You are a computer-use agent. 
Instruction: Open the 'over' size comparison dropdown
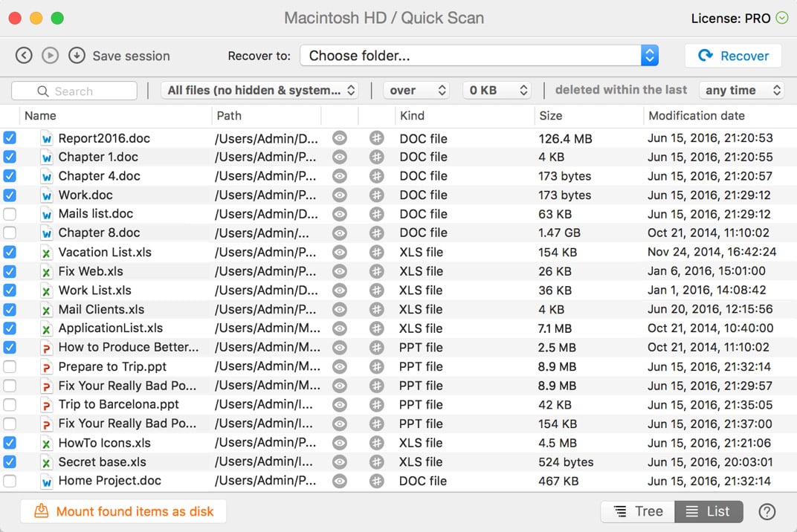pyautogui.click(x=416, y=91)
